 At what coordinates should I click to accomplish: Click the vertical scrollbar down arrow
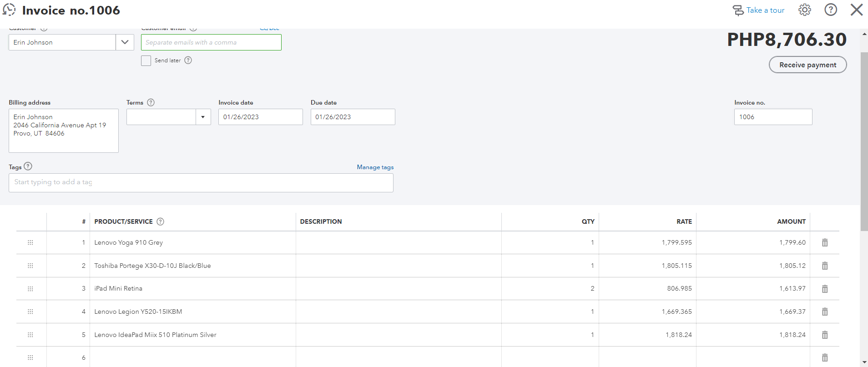point(864,362)
